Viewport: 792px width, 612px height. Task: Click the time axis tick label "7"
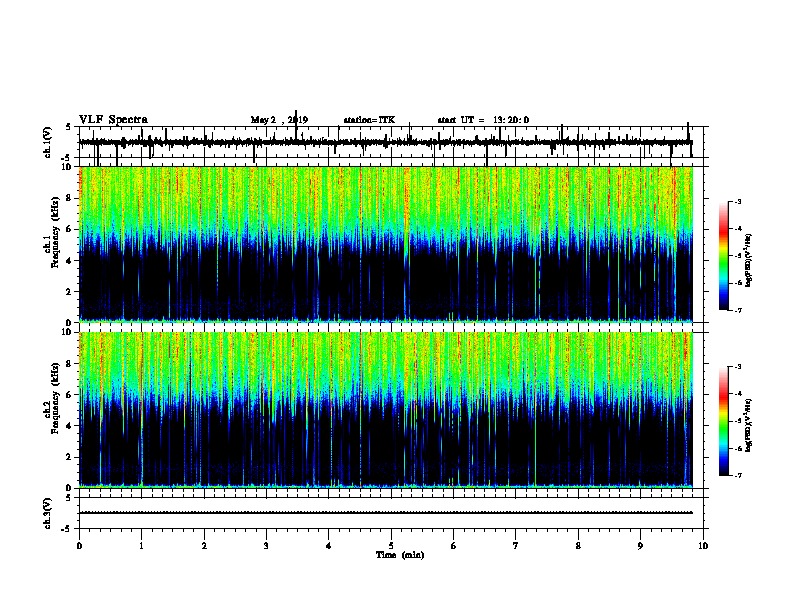point(516,546)
